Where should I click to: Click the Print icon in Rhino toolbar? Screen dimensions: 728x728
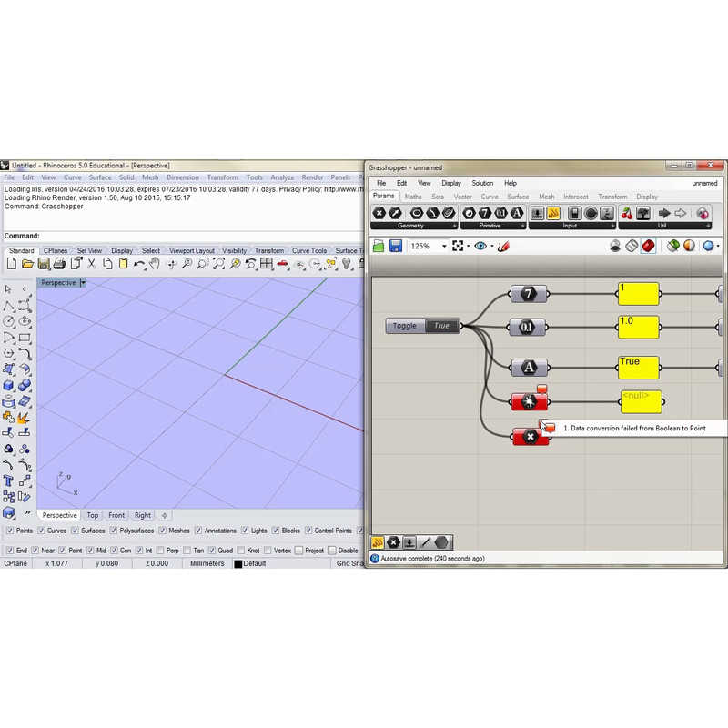click(x=59, y=264)
